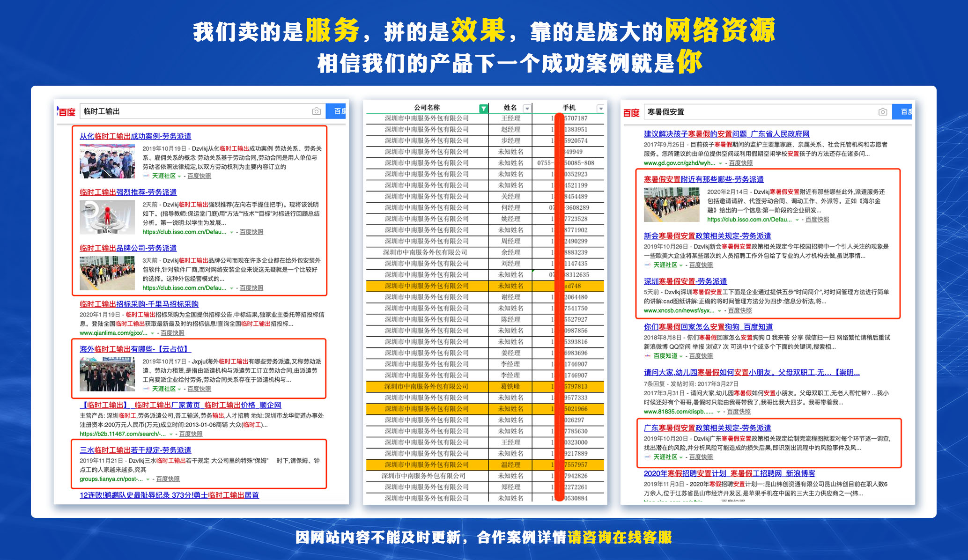Open the 姓名 column filter dropdown
Viewport: 968px width, 560px height.
tap(527, 109)
